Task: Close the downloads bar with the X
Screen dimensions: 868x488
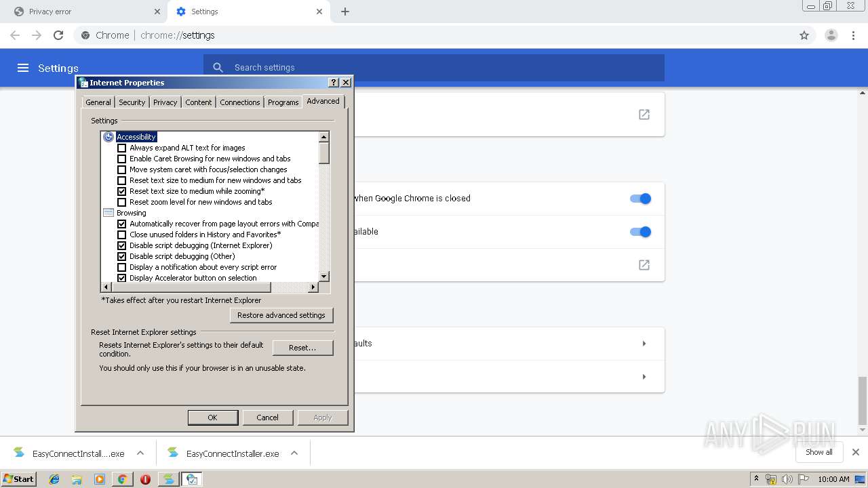Action: (x=856, y=452)
